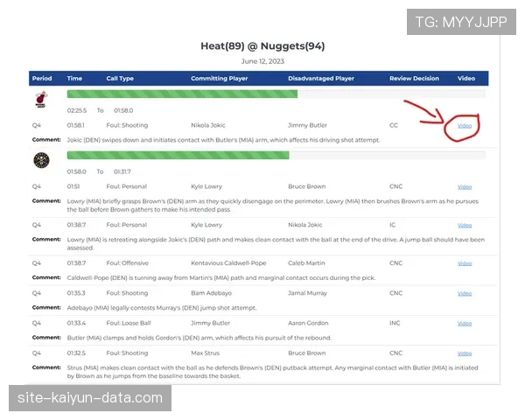Open Video link for Lowry foul on Nikola Jokic
This screenshot has width=525, height=420.
coord(464,225)
